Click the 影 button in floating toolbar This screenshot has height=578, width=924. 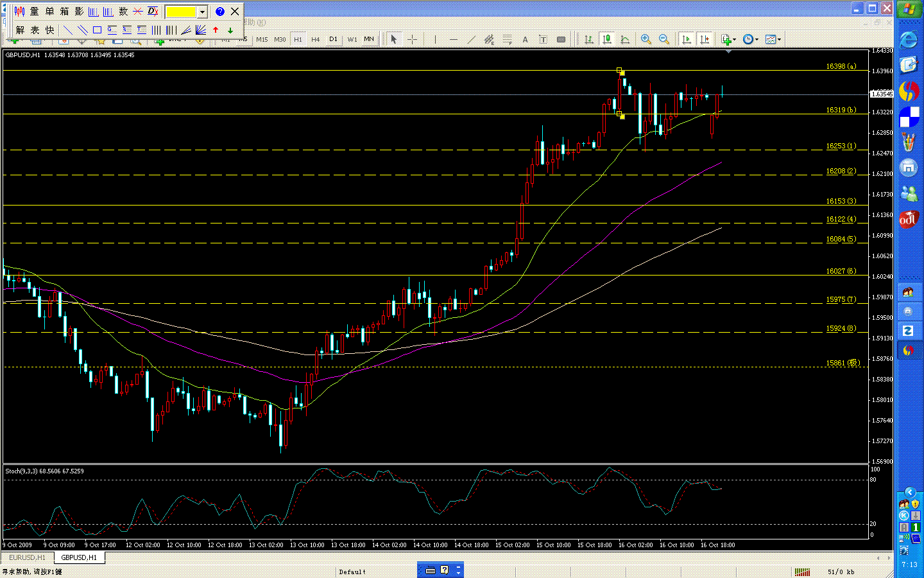pyautogui.click(x=79, y=12)
